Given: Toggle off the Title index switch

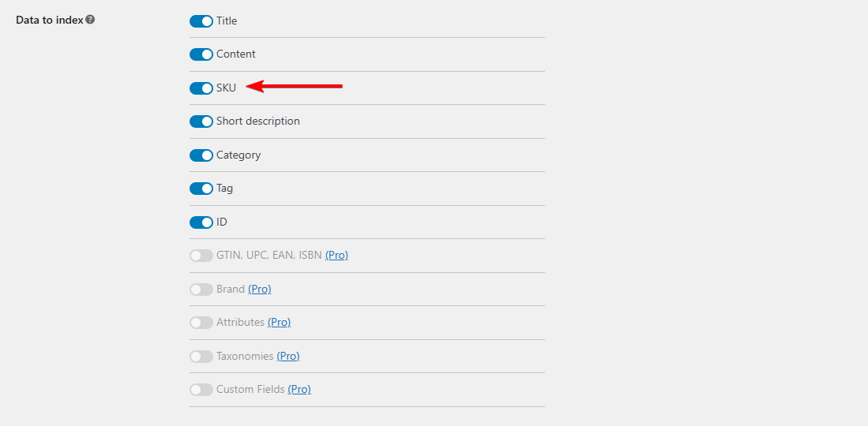Looking at the screenshot, I should (201, 21).
